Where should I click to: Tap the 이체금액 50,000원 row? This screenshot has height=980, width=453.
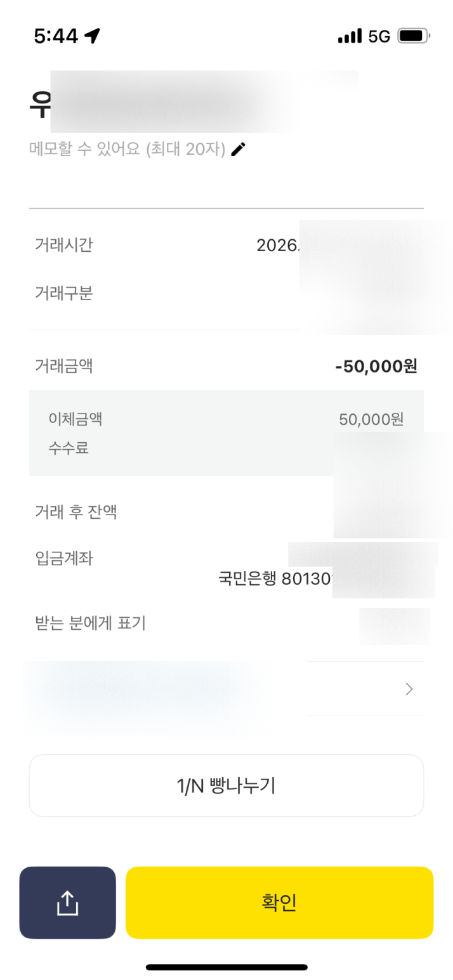(226, 419)
